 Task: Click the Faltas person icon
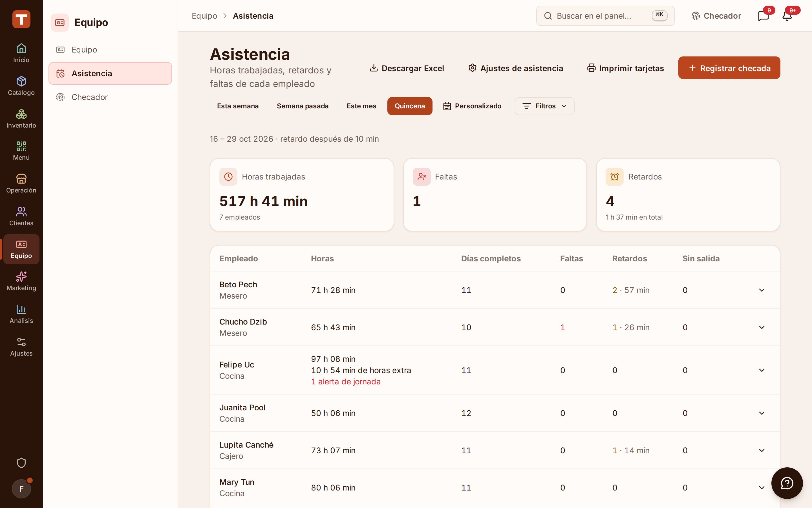coord(422,177)
